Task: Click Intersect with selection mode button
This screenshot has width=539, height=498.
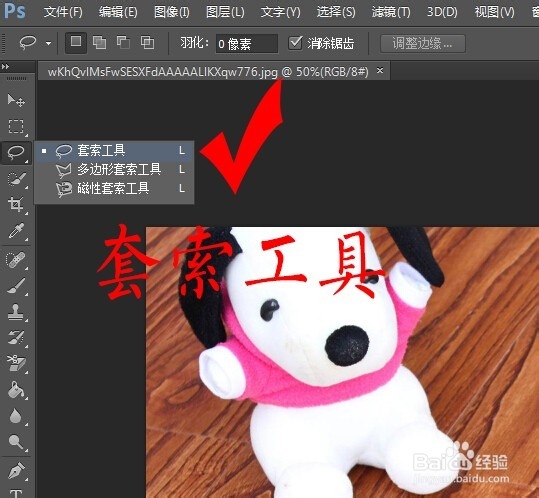Action: 147,43
